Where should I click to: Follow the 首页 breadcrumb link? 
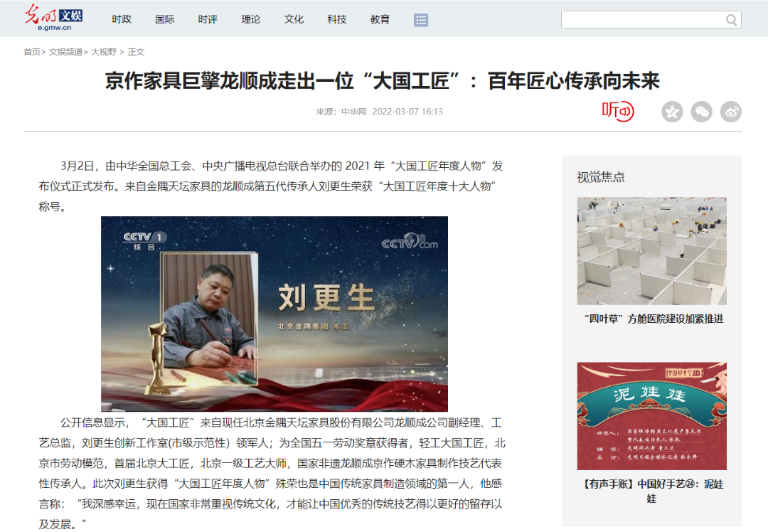click(x=32, y=52)
